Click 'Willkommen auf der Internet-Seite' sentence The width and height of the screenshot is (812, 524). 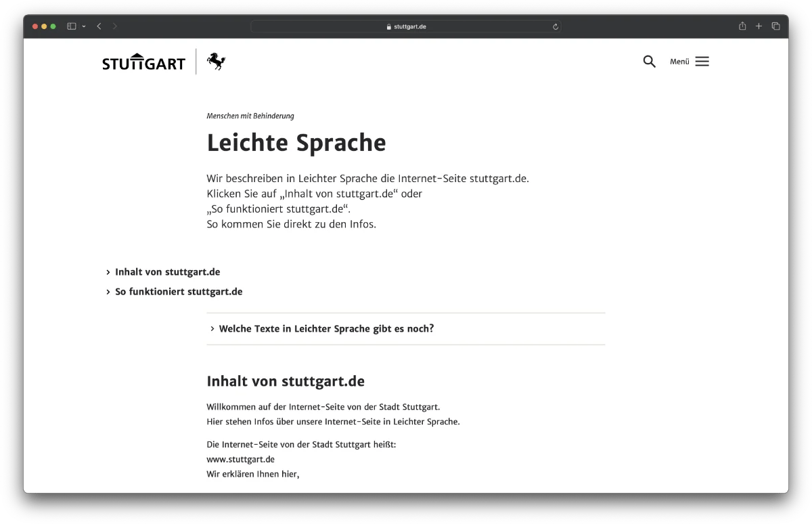click(323, 407)
